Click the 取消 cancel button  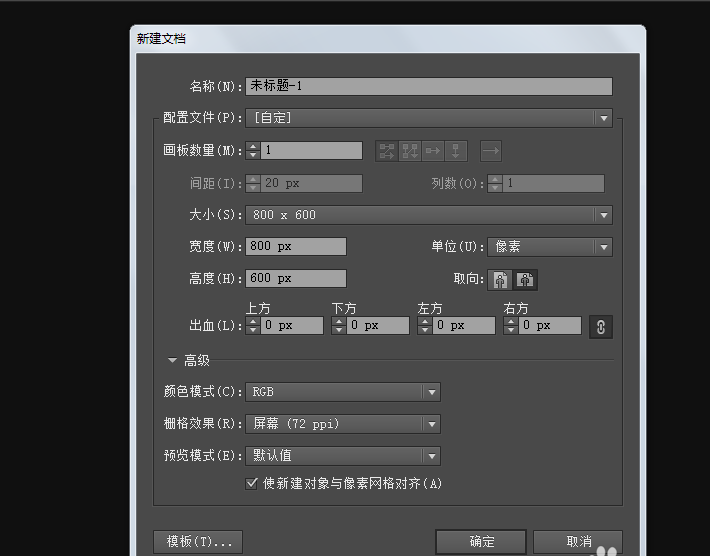(578, 541)
